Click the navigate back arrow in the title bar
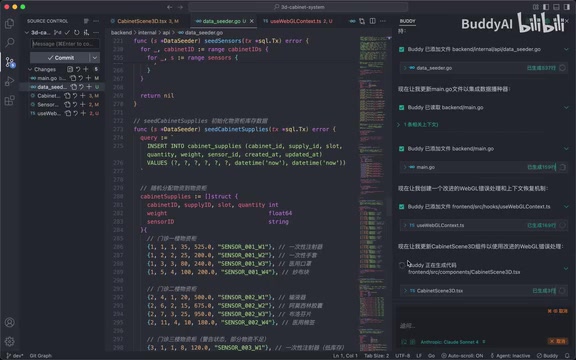This screenshot has width=576, height=360. tap(170, 7)
